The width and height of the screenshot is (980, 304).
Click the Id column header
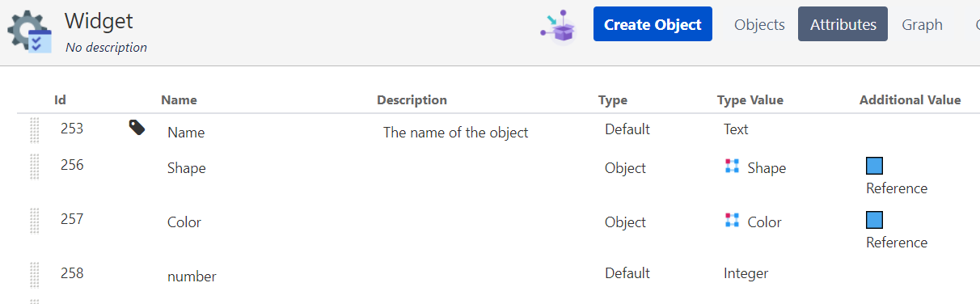[x=60, y=100]
